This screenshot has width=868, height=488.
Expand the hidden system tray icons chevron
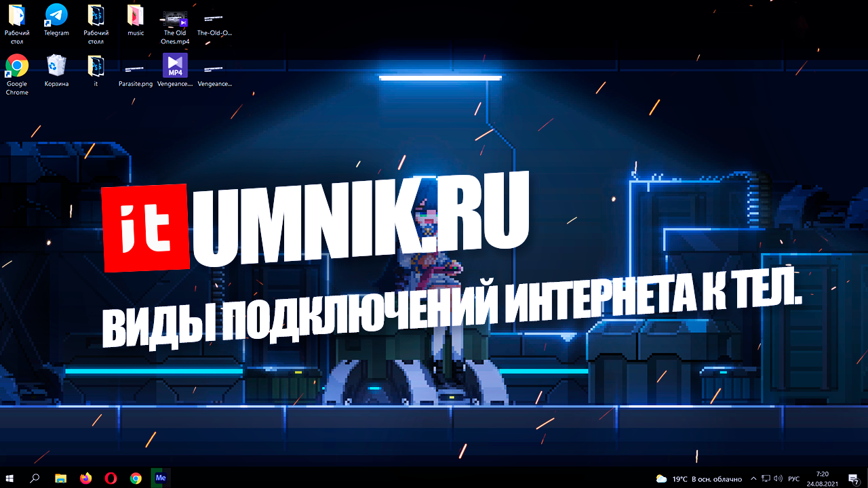pyautogui.click(x=753, y=479)
